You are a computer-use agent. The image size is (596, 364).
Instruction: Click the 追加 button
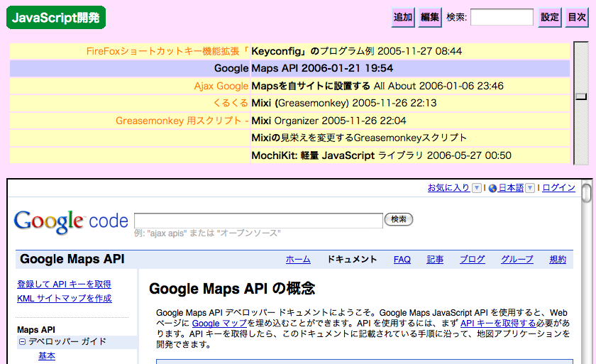[x=403, y=18]
